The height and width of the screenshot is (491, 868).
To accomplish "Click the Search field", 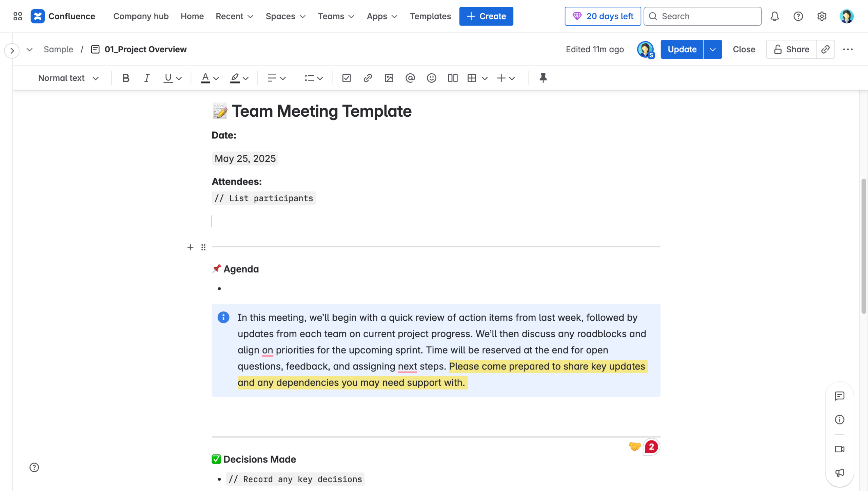I will coord(702,16).
